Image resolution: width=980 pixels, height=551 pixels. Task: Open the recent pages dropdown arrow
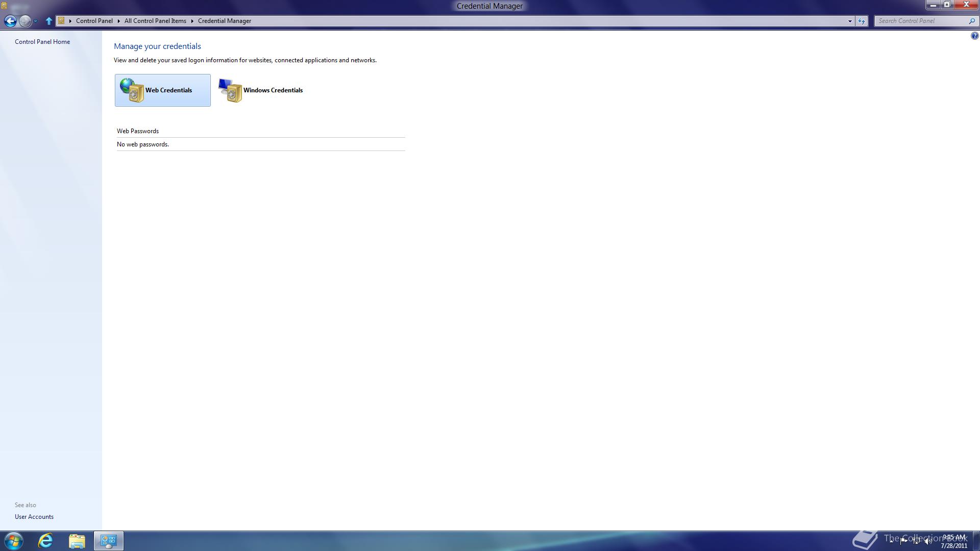pyautogui.click(x=35, y=21)
